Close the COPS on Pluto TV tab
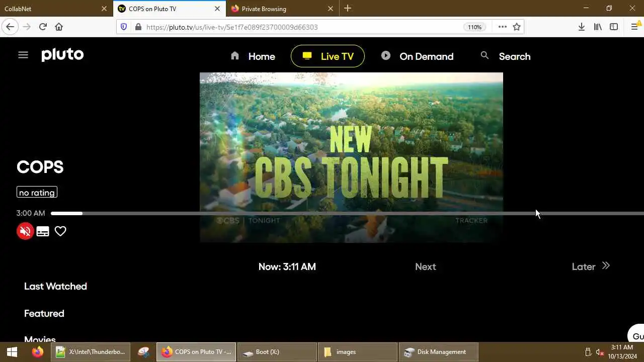 point(217,9)
